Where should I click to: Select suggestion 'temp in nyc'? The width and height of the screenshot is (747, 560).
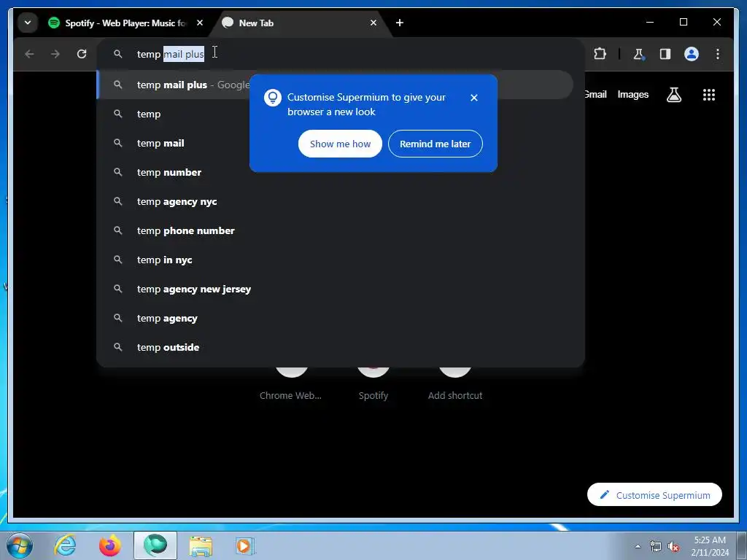pos(335,260)
